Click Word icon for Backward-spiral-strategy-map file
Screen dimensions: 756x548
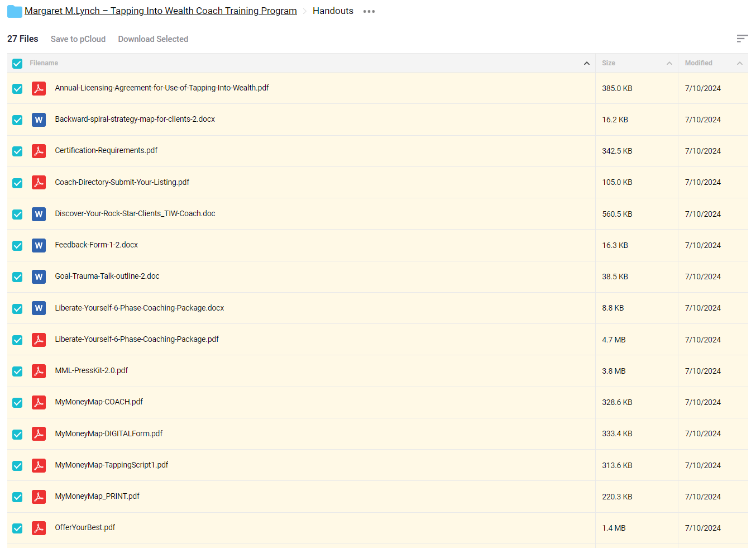tap(39, 120)
